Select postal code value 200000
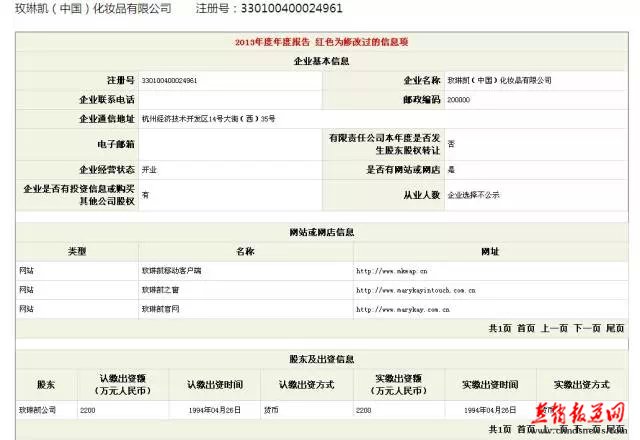Image resolution: width=640 pixels, height=440 pixels. (459, 100)
